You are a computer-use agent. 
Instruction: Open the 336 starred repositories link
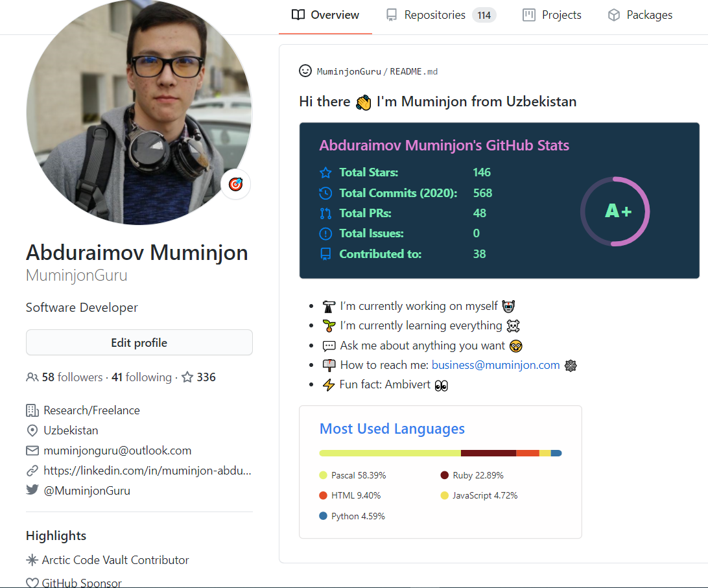198,377
